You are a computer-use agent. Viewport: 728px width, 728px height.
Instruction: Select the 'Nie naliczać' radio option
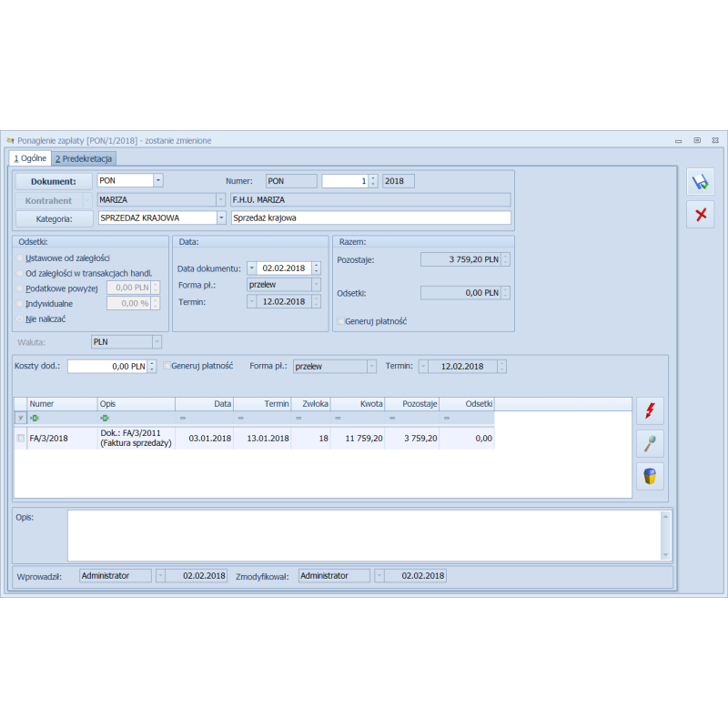pos(20,319)
